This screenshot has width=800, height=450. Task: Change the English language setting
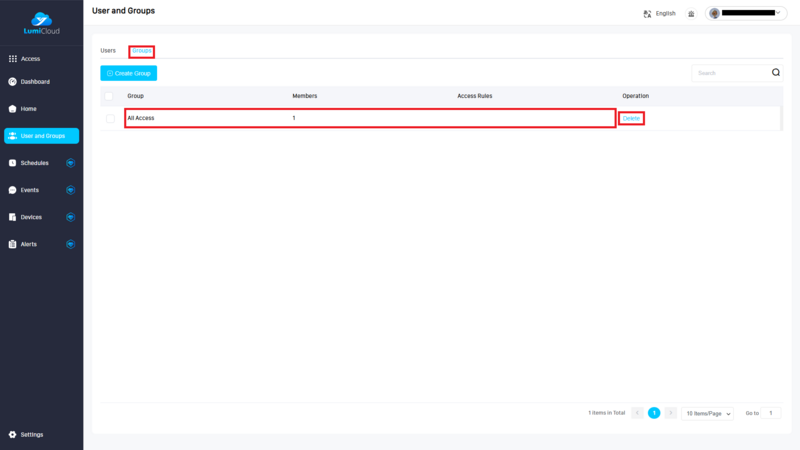[665, 13]
